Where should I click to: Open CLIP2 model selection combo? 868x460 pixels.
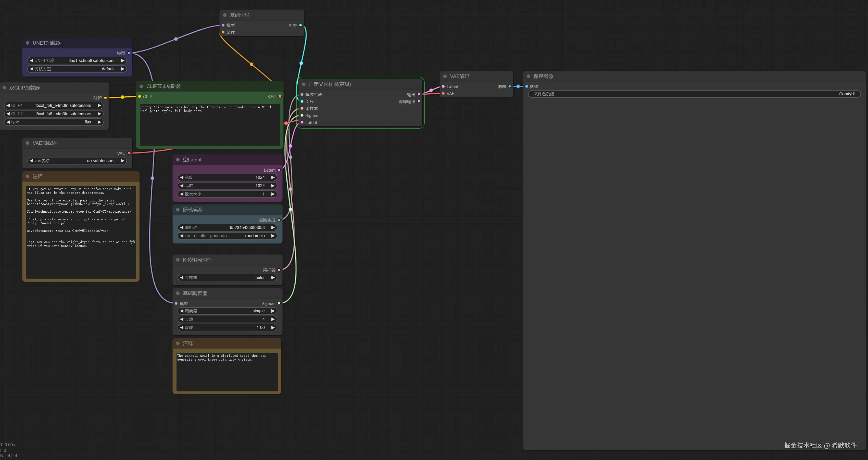(x=54, y=114)
